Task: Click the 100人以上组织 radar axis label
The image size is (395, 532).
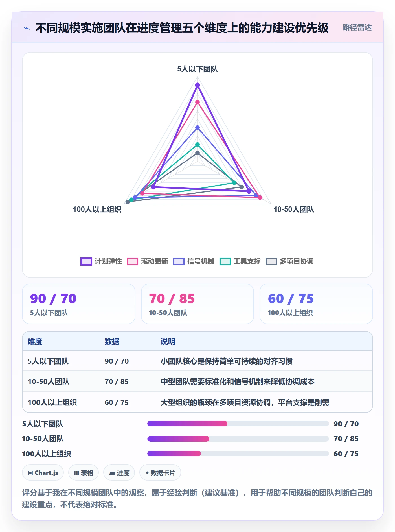Action: pyautogui.click(x=97, y=209)
